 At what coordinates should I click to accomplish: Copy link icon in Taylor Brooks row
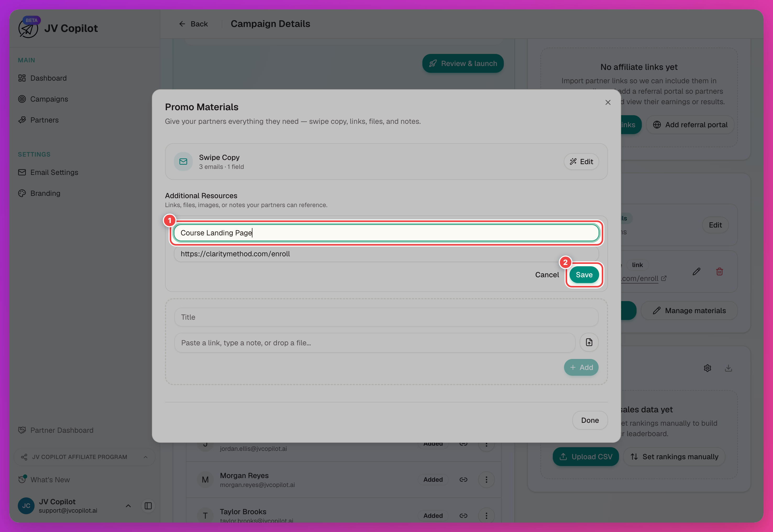463,516
